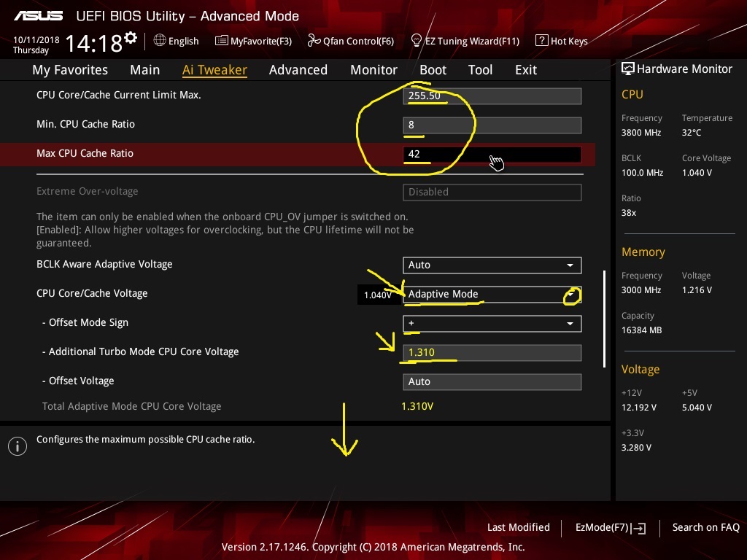Click the Extreme Over-voltage Disabled field

(492, 192)
